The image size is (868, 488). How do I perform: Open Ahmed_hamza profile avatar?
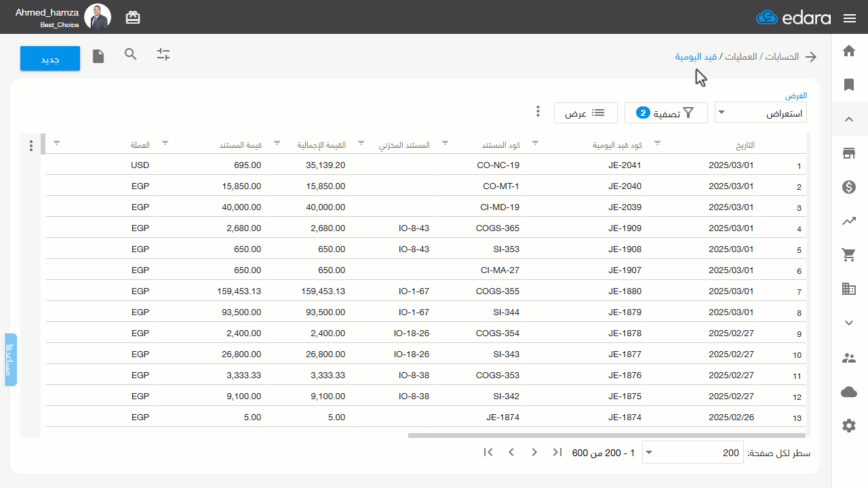pos(98,18)
